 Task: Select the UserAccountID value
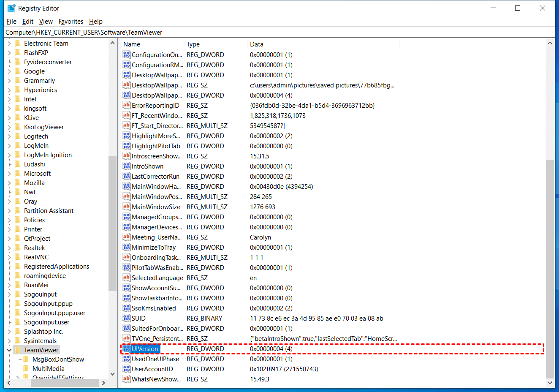152,369
